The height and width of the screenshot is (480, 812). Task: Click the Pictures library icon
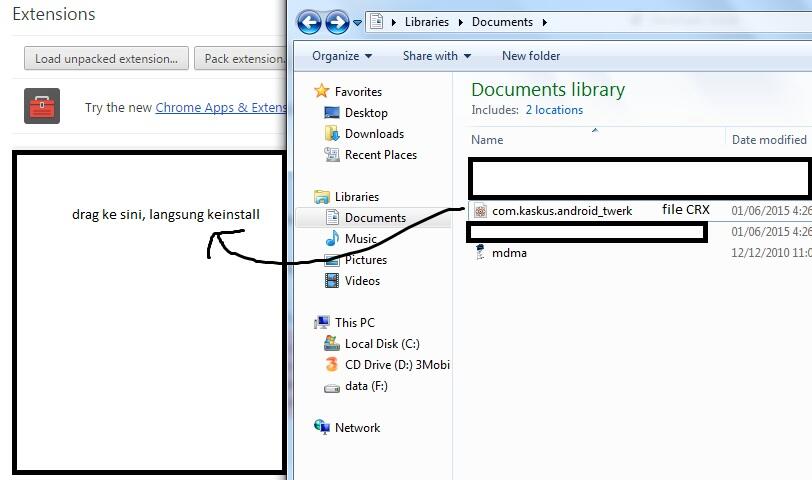[x=331, y=260]
